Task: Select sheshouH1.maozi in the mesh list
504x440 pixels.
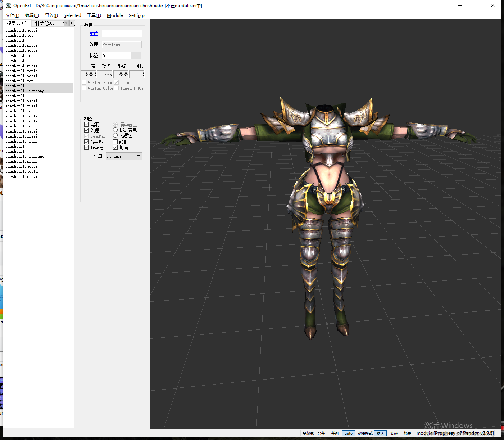Action: tap(38, 31)
